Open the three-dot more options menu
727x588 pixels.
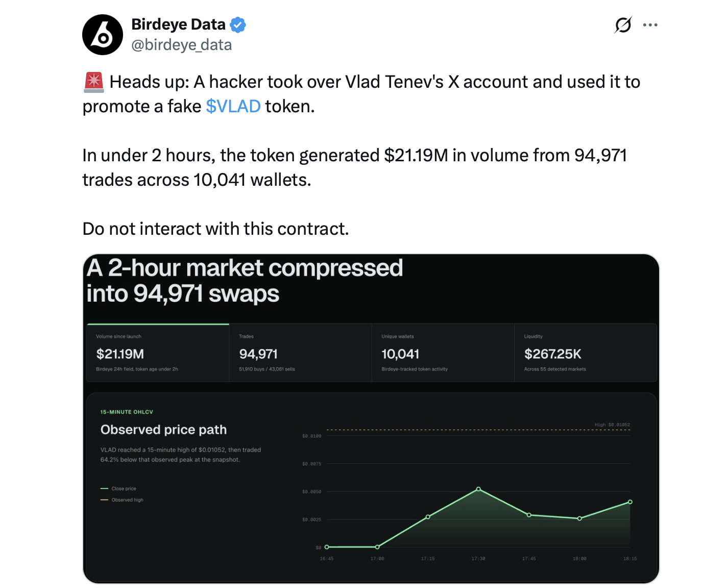click(x=650, y=24)
